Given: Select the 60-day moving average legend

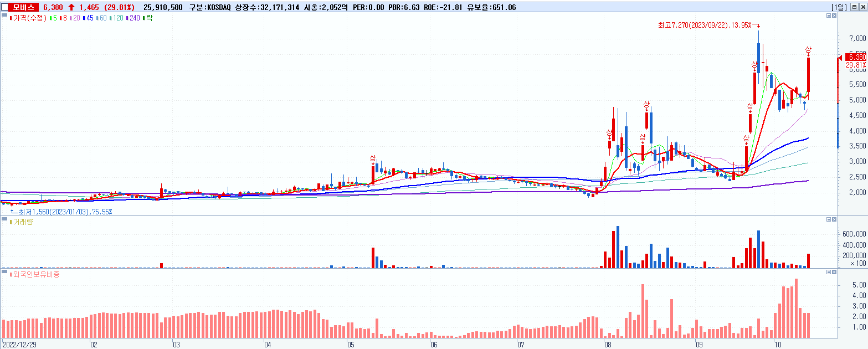Looking at the screenshot, I should click(102, 18).
